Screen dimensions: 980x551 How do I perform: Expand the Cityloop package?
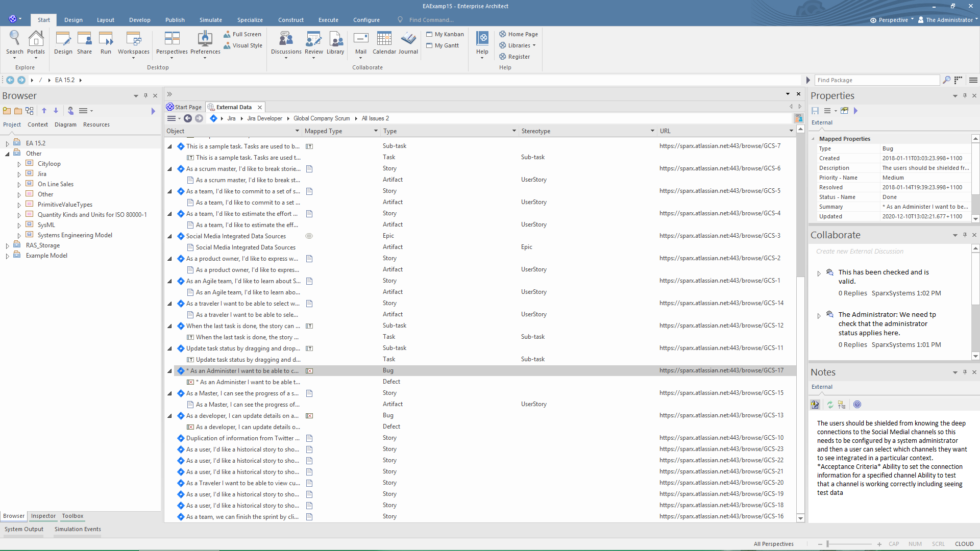pos(19,164)
